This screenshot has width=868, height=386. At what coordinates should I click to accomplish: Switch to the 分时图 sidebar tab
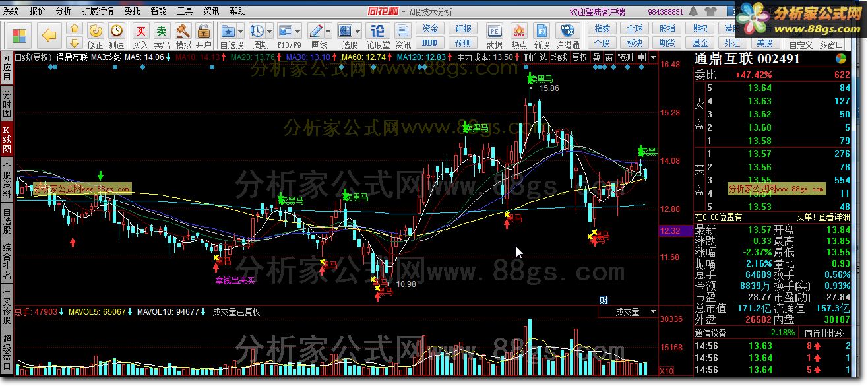coord(7,105)
